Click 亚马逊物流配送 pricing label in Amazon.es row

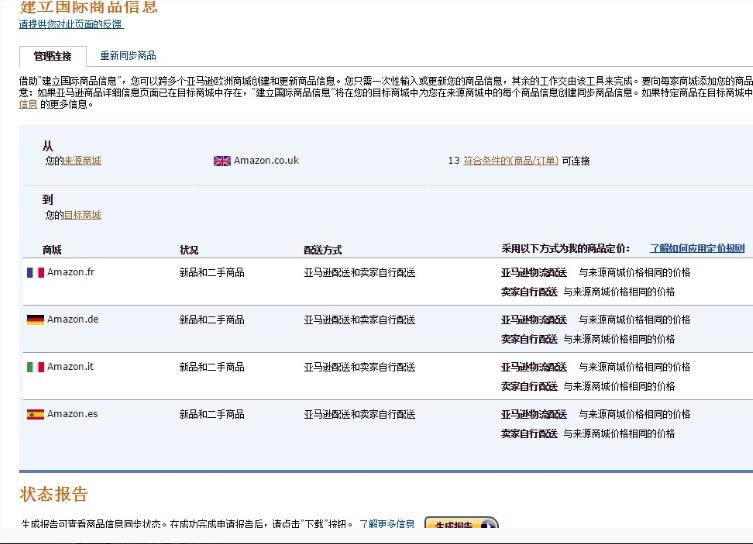534,414
